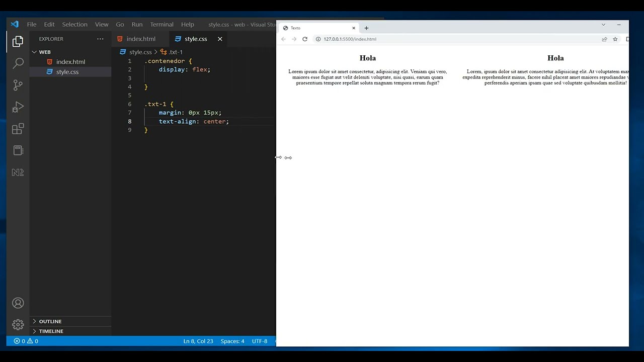Screen dimensions: 644x362
Task: Click the Spaces: 4 status item
Action: coord(232,341)
